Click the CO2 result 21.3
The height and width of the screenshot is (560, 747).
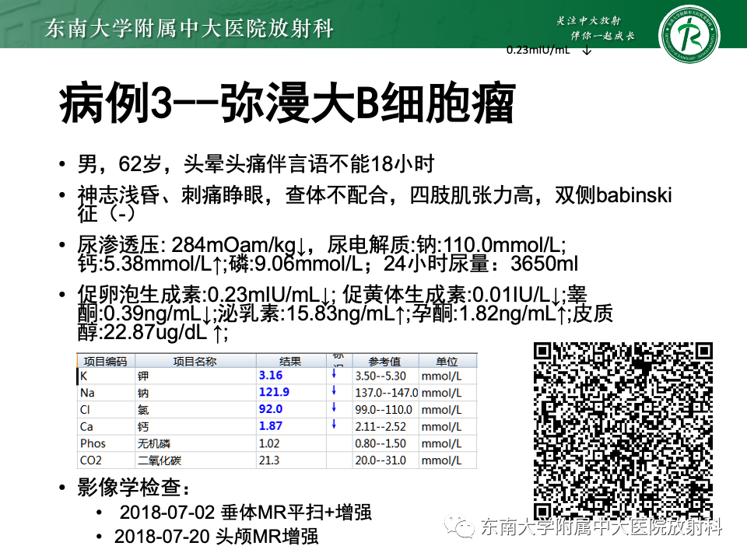(x=269, y=460)
